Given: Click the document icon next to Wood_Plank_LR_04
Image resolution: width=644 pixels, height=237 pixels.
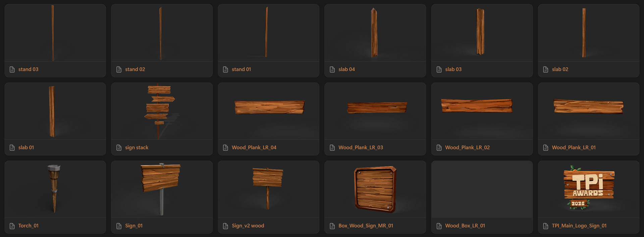Looking at the screenshot, I should coord(225,148).
